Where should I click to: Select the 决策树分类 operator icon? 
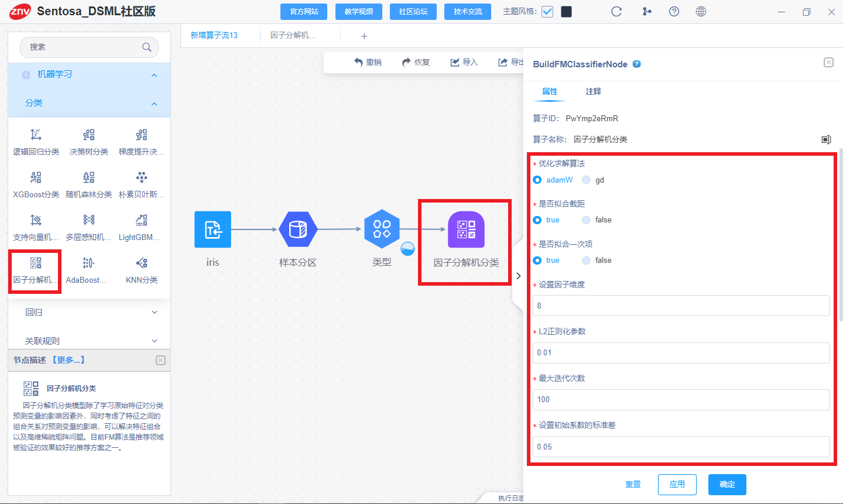[x=89, y=135]
